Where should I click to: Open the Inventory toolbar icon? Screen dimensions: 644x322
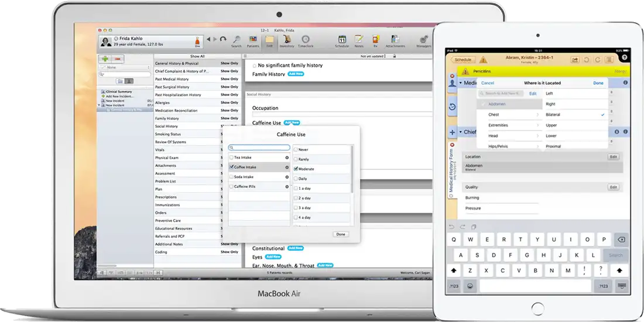coord(287,40)
